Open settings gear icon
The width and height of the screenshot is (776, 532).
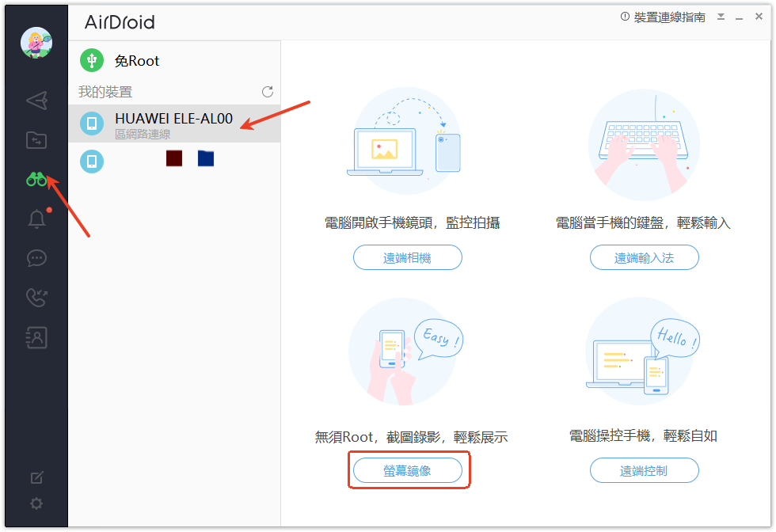pyautogui.click(x=36, y=503)
